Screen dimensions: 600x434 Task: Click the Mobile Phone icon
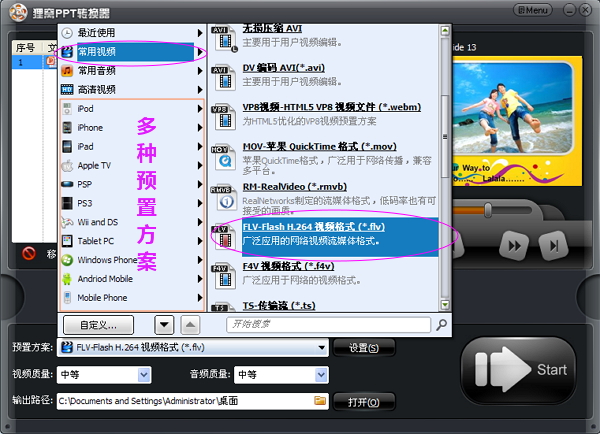click(x=67, y=298)
